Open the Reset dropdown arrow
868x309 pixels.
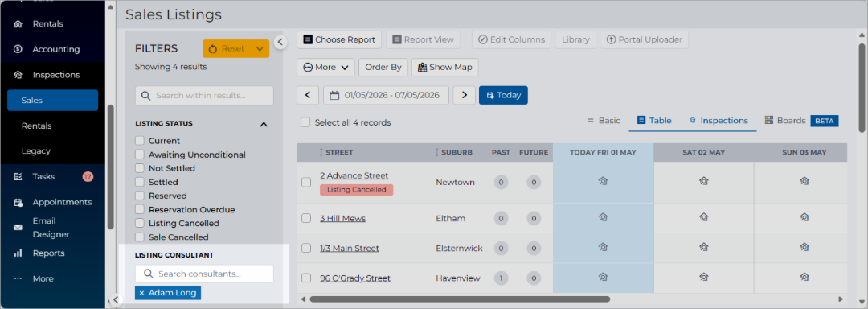click(x=260, y=49)
